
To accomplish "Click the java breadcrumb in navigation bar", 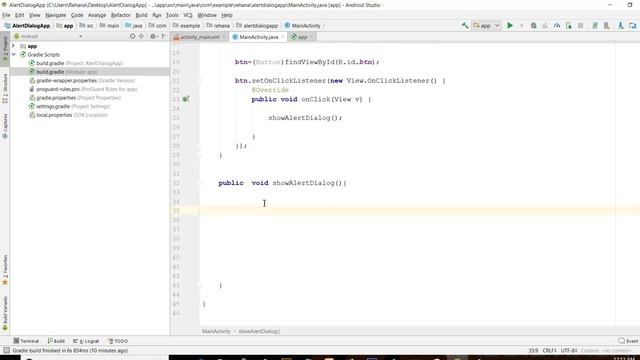I will (134, 25).
